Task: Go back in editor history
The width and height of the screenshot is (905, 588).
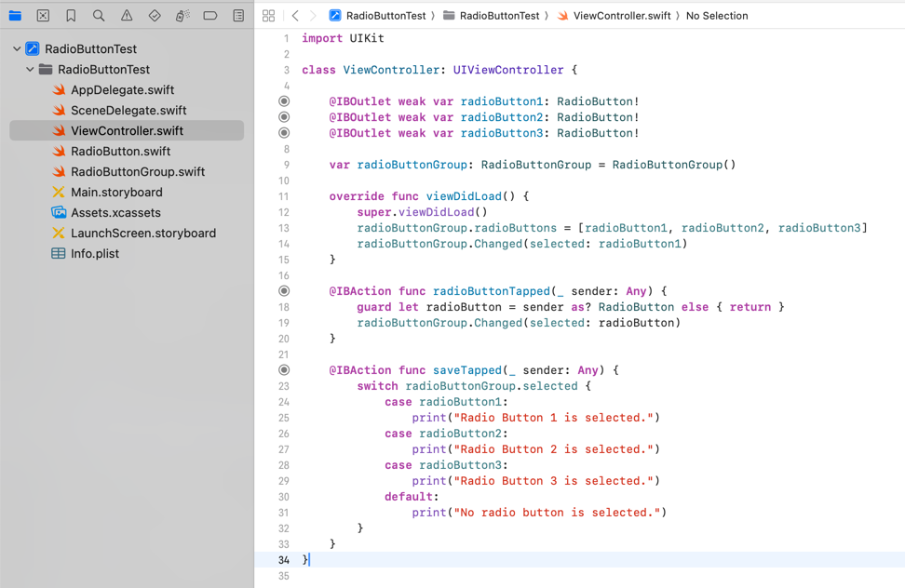Action: tap(295, 16)
